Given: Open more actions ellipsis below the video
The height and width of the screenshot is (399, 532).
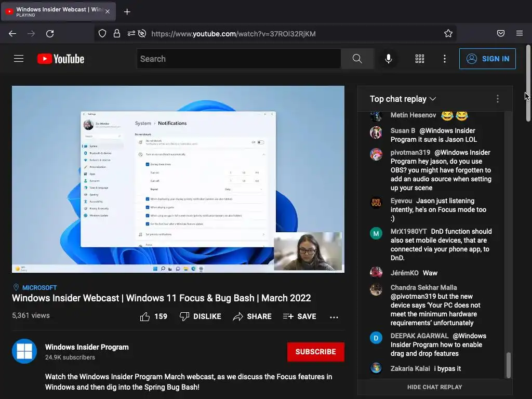Looking at the screenshot, I should pyautogui.click(x=334, y=317).
